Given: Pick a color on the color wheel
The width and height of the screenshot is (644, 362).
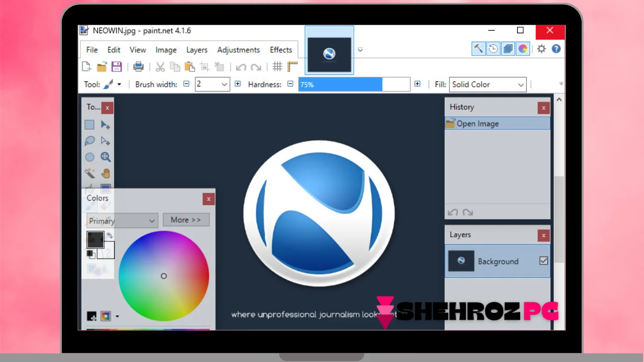Looking at the screenshot, I should coord(164,276).
